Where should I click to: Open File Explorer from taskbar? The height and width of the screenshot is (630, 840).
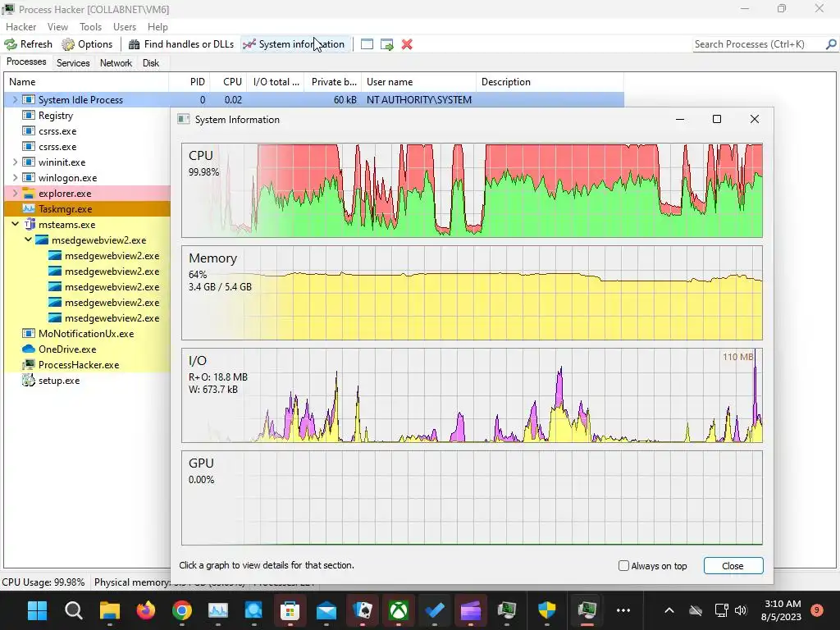click(109, 610)
